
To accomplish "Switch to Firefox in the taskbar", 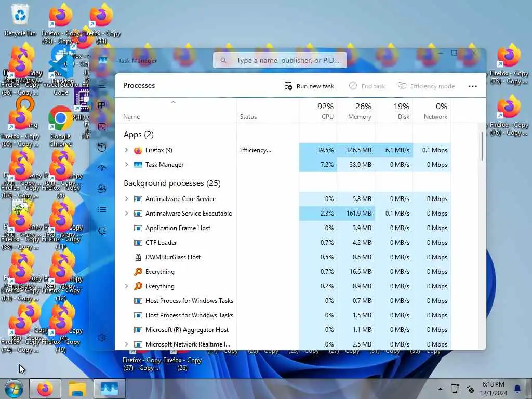I will (x=45, y=389).
